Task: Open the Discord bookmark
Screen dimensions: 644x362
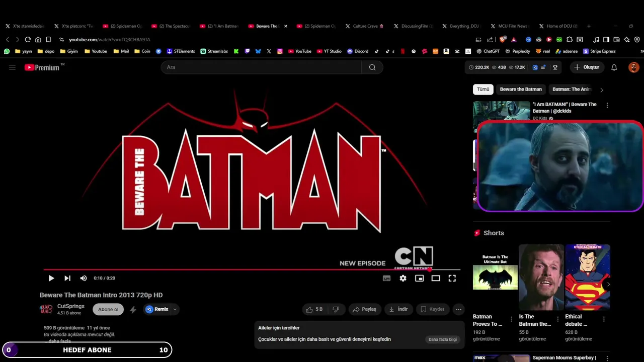Action: pyautogui.click(x=358, y=51)
